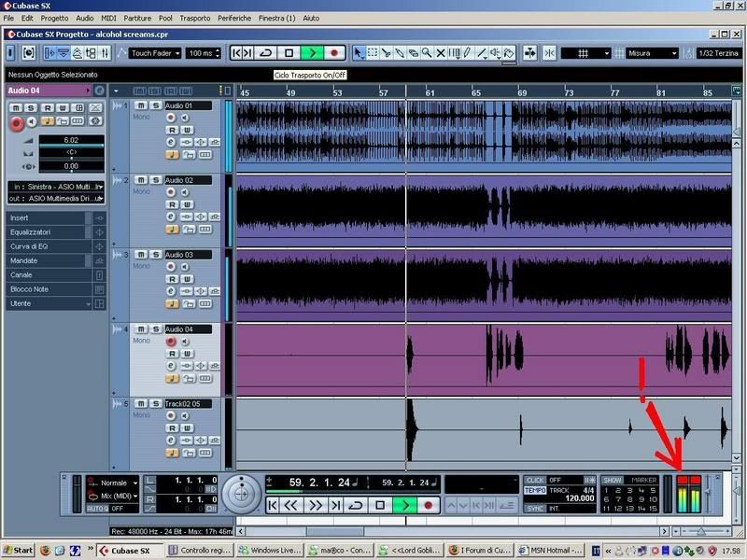Record-enable the Audio 03 track
Screen dimensions: 747x560
pos(171,267)
